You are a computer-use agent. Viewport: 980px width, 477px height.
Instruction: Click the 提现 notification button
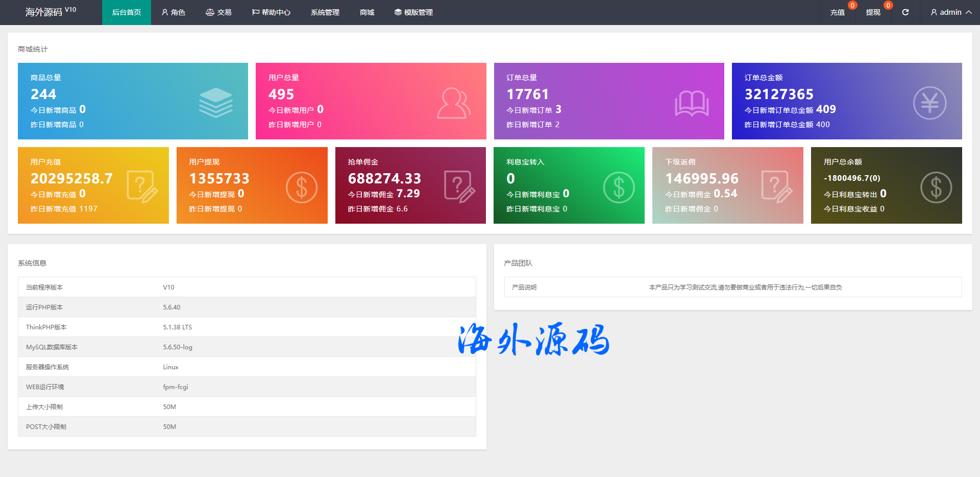pos(873,12)
